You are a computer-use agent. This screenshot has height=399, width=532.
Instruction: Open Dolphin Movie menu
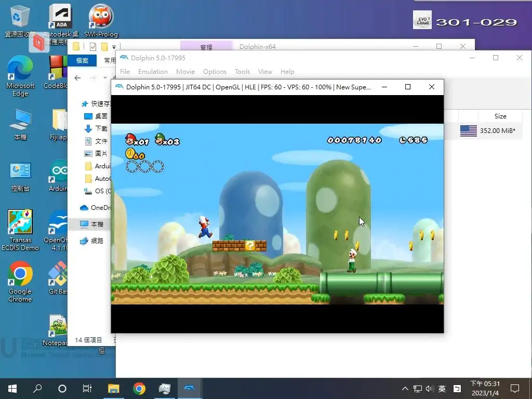point(185,72)
